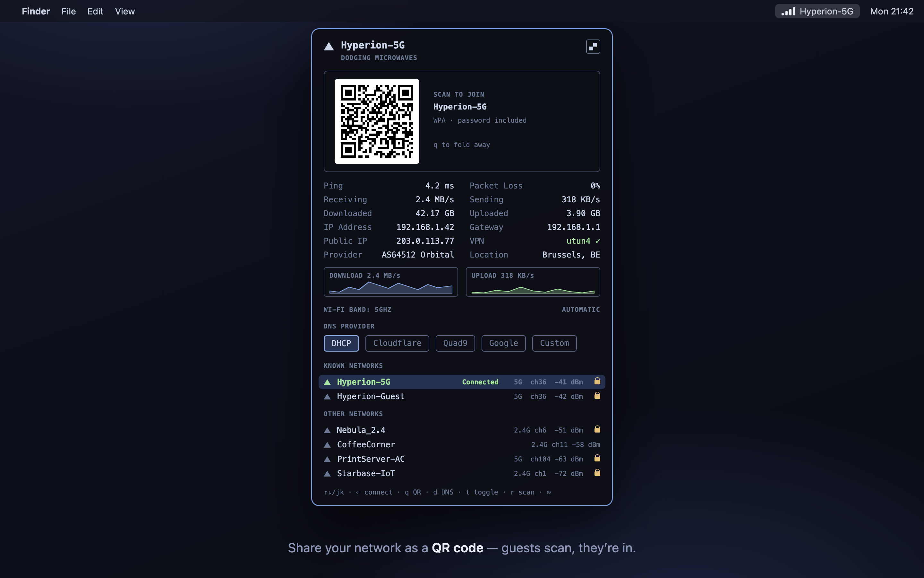
Task: Click the 'r scan' shortcut hint in footer
Action: (522, 492)
